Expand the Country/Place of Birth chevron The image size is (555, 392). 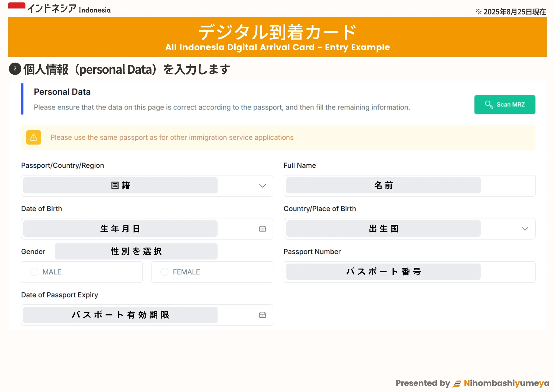tap(525, 229)
